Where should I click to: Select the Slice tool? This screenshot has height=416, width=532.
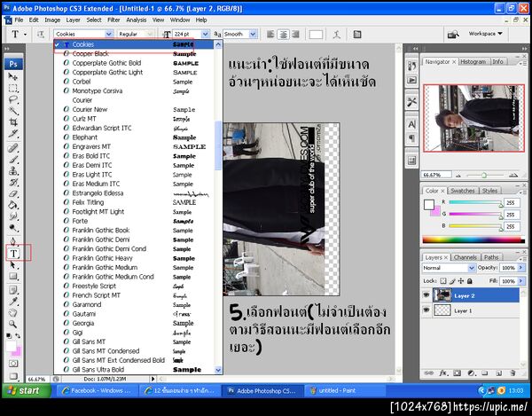tap(13, 133)
